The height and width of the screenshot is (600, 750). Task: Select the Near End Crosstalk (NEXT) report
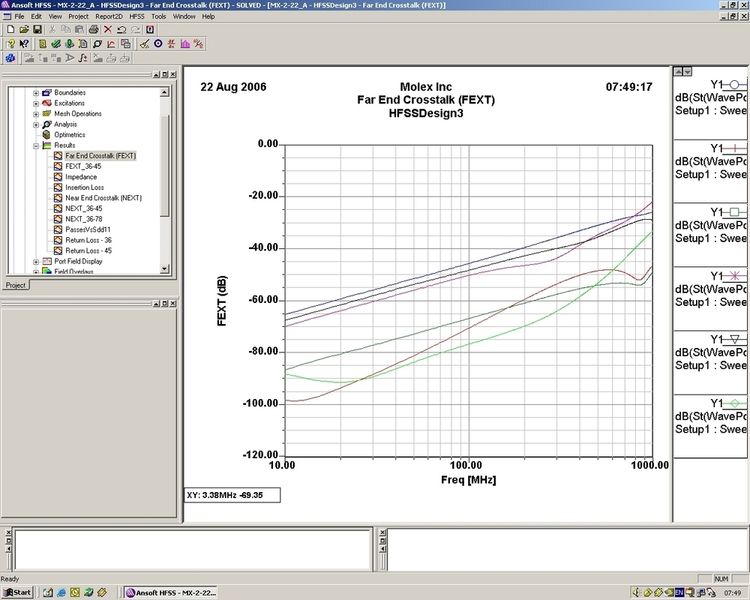tap(103, 198)
